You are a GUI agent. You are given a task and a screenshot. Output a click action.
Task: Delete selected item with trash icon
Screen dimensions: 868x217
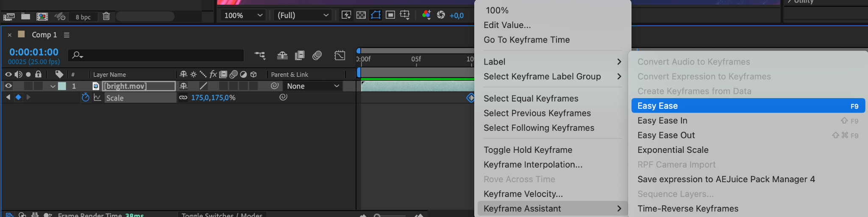pyautogui.click(x=106, y=17)
